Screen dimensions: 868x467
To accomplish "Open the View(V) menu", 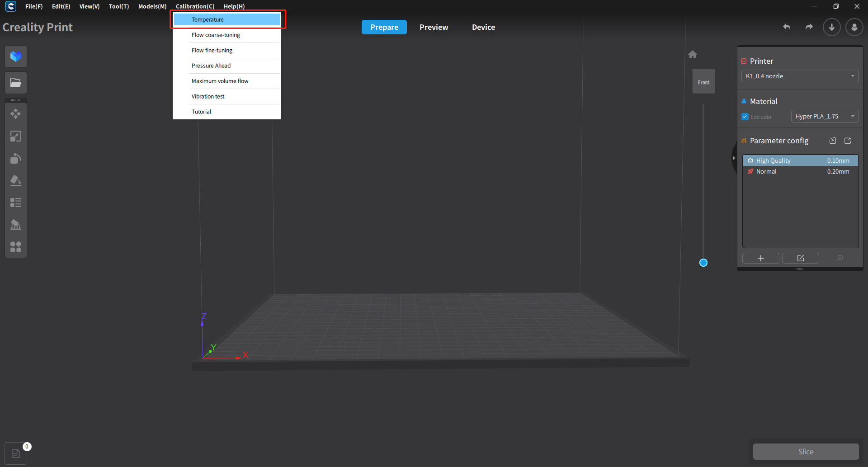I will (x=90, y=6).
